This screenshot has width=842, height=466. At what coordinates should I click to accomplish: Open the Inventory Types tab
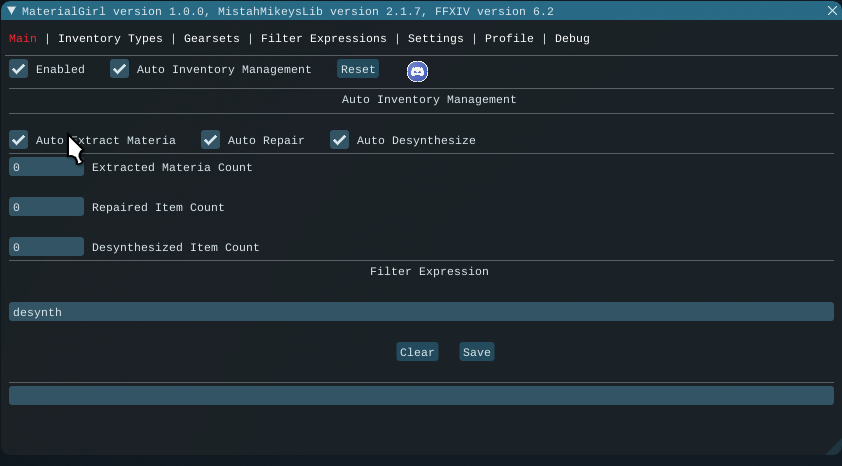tap(110, 39)
